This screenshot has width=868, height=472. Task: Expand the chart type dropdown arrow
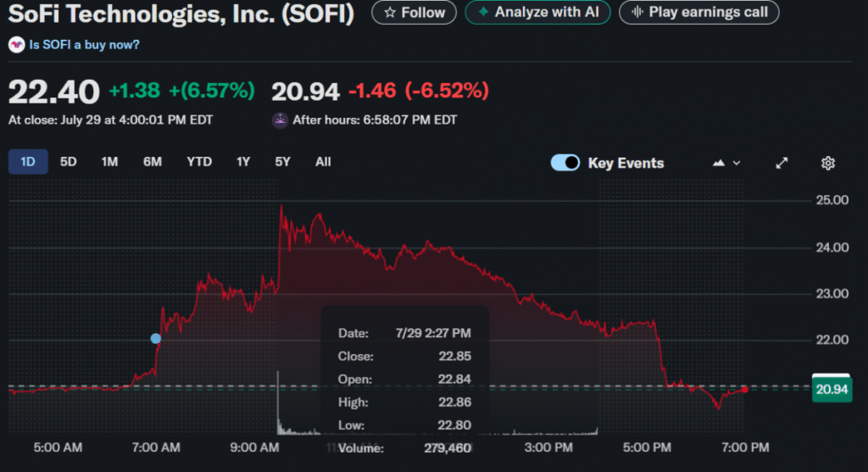(x=737, y=163)
